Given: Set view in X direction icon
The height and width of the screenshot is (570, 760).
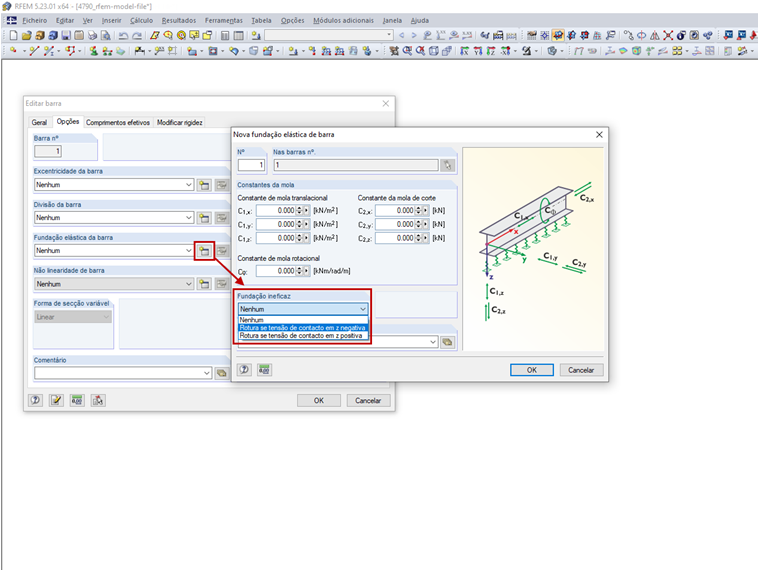Looking at the screenshot, I should pyautogui.click(x=464, y=50).
